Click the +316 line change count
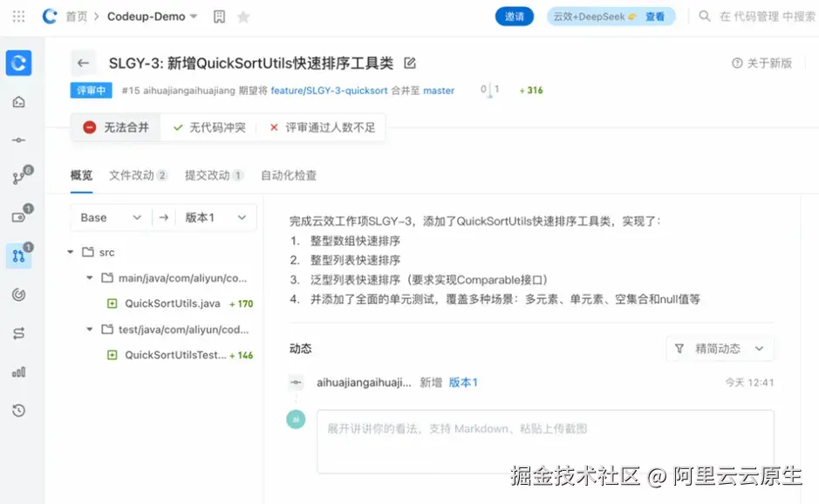The image size is (819, 504). pos(531,91)
